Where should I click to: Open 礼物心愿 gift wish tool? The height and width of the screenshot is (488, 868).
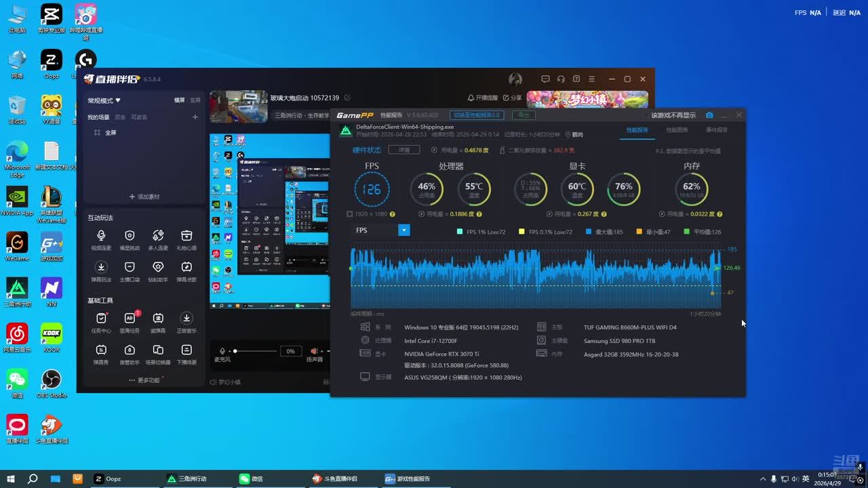tap(186, 236)
